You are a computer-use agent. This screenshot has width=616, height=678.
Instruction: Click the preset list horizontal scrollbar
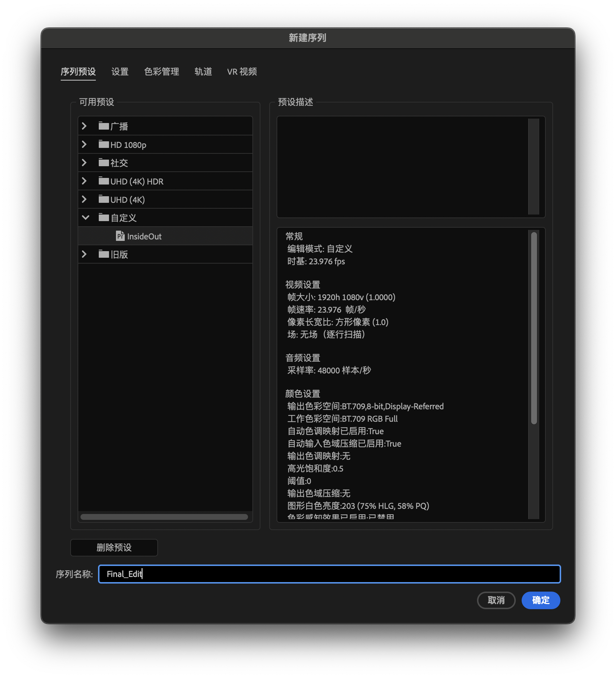(x=164, y=517)
